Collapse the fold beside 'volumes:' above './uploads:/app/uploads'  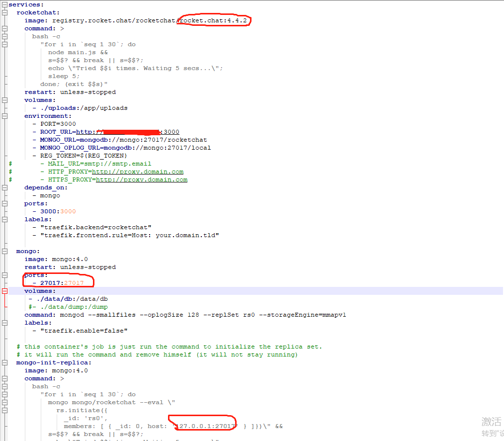click(4, 100)
